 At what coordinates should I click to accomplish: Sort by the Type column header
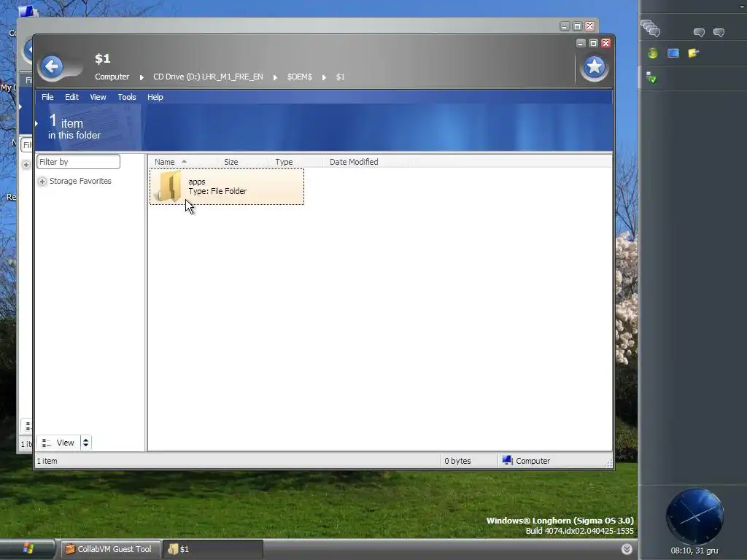[x=295, y=162]
